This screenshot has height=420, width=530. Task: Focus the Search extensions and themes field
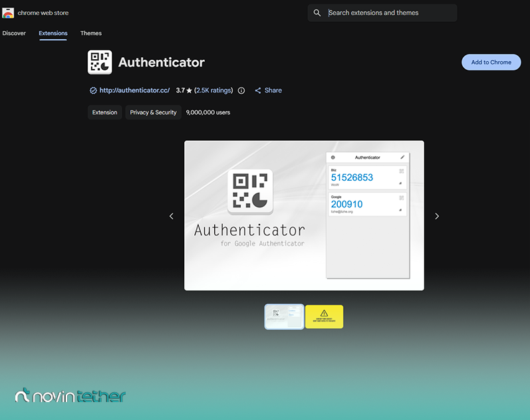click(382, 13)
